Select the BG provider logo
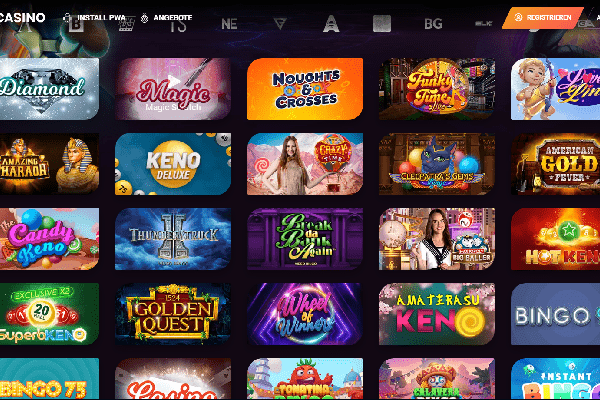Viewport: 600px width, 400px height. (x=433, y=24)
